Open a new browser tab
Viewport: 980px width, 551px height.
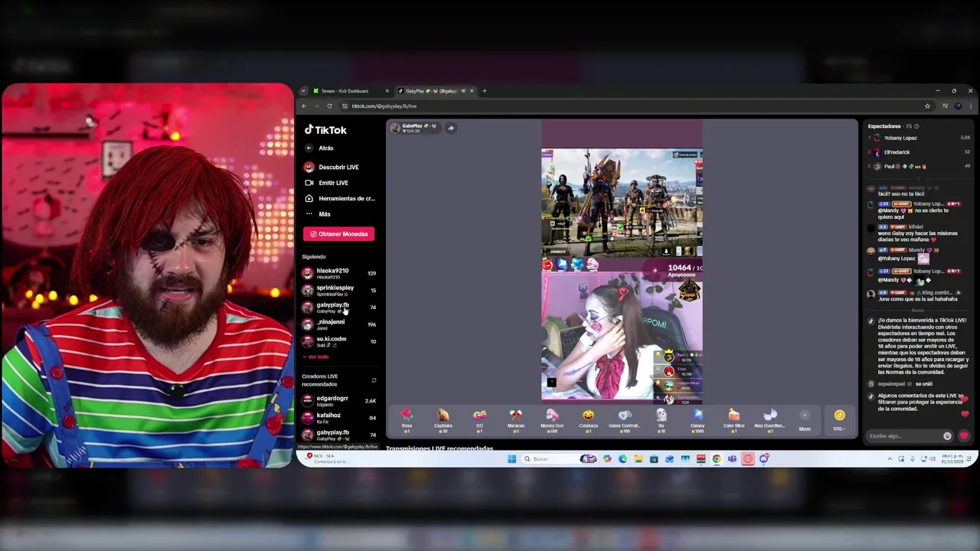(484, 91)
